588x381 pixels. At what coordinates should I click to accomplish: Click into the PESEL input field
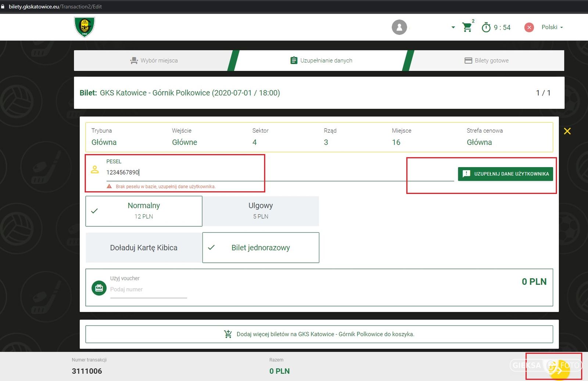coord(279,172)
